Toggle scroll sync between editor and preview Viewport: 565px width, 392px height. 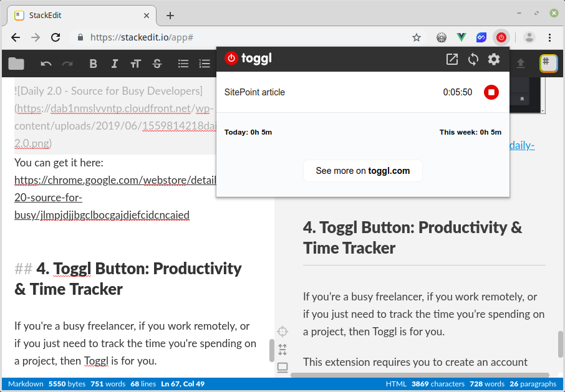(282, 350)
